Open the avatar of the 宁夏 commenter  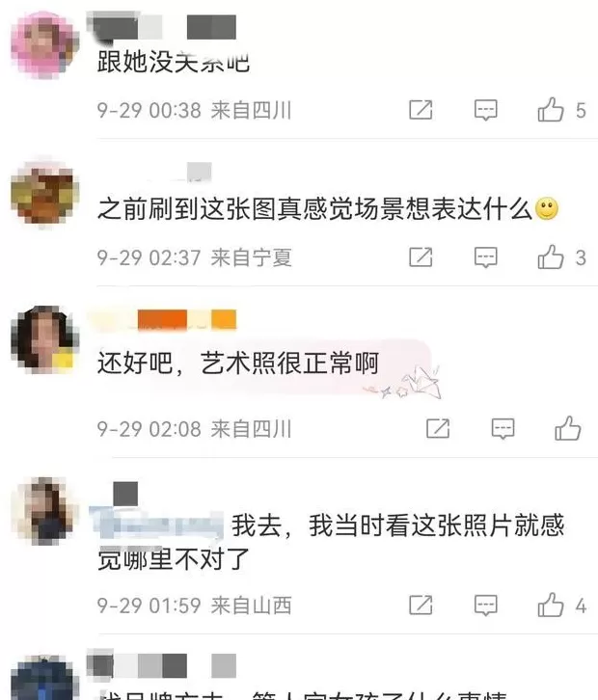coord(44,192)
